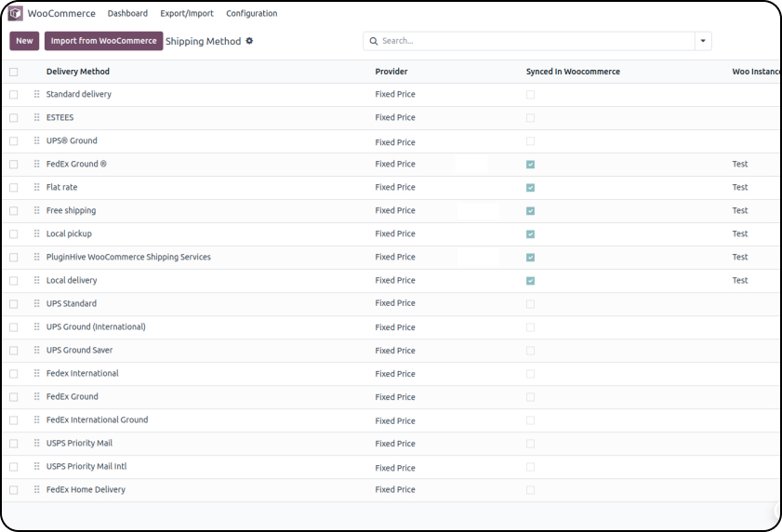Click drag handle of UPS Ground Saver row
Image resolution: width=782 pixels, height=532 pixels.
pos(37,350)
